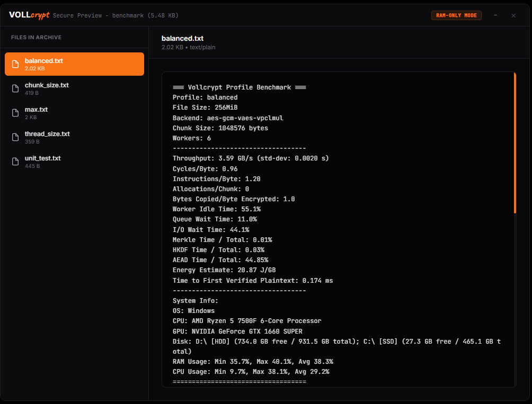Click 'Secure Preview - benchmark (5.48 KB)' title text
This screenshot has height=404, width=532.
click(116, 15)
